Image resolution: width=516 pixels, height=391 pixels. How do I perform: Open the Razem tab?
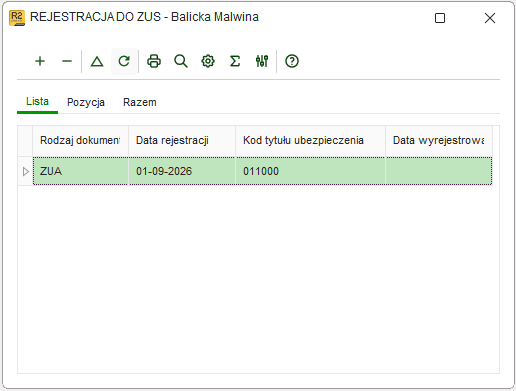coord(140,102)
